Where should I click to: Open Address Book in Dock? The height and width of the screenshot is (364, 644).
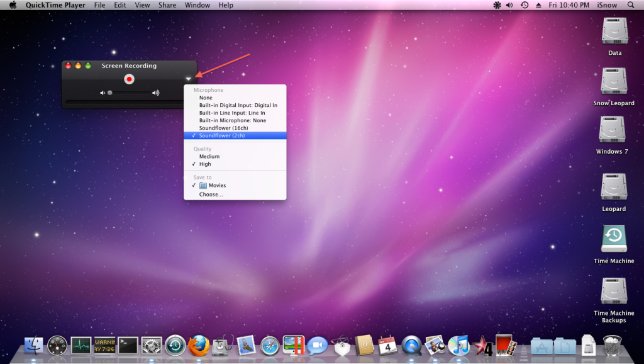pyautogui.click(x=364, y=346)
